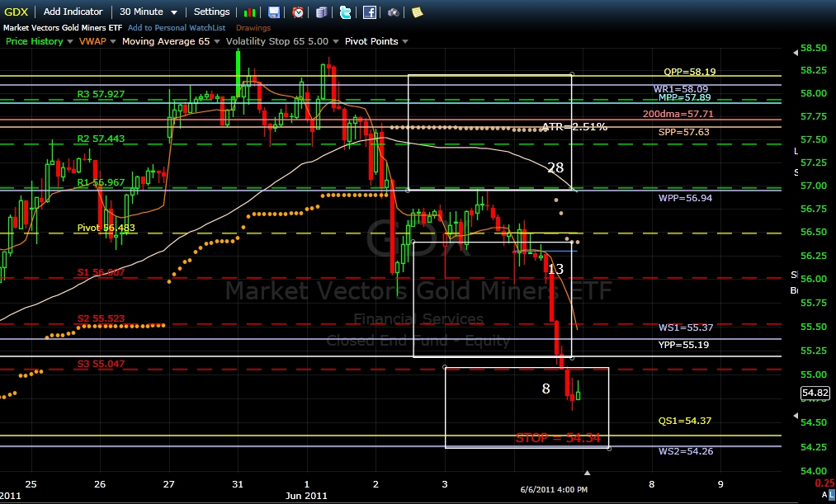The width and height of the screenshot is (836, 504).
Task: Open chart Settings
Action: point(211,12)
